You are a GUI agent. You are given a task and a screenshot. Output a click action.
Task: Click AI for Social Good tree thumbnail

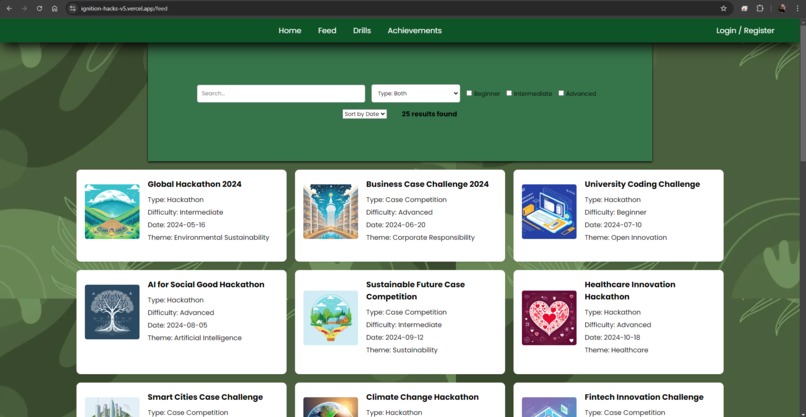coord(112,312)
